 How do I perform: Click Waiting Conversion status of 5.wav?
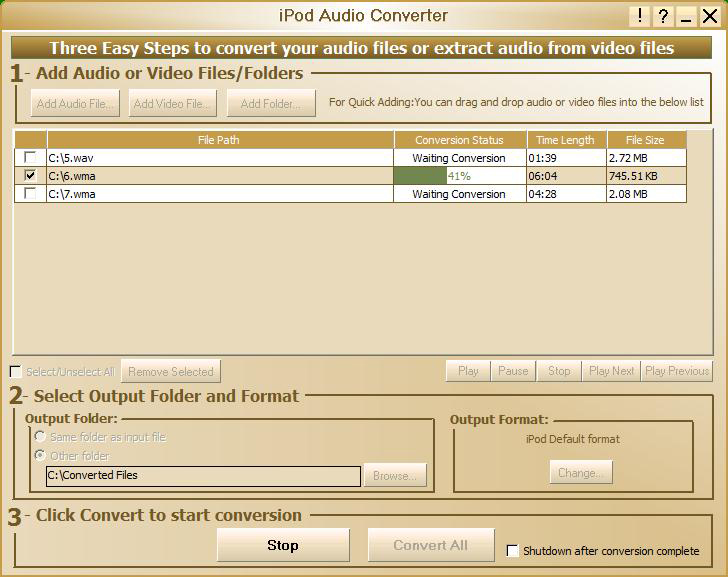[459, 158]
